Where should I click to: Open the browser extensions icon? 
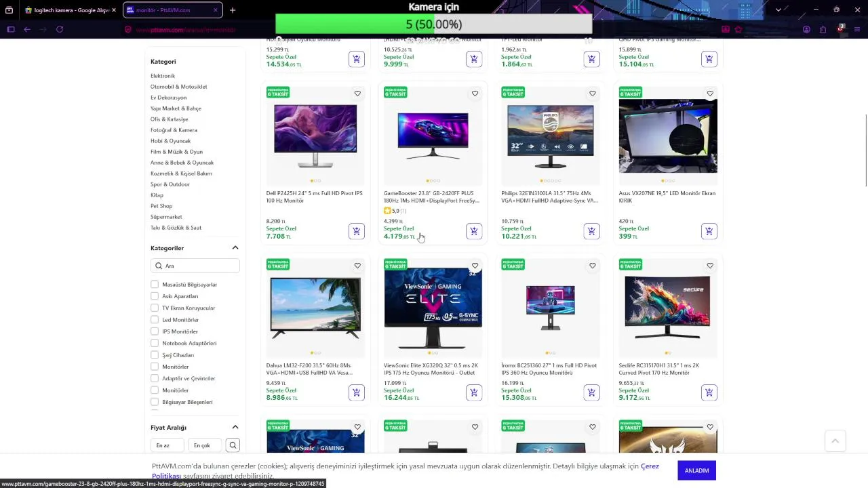click(823, 29)
